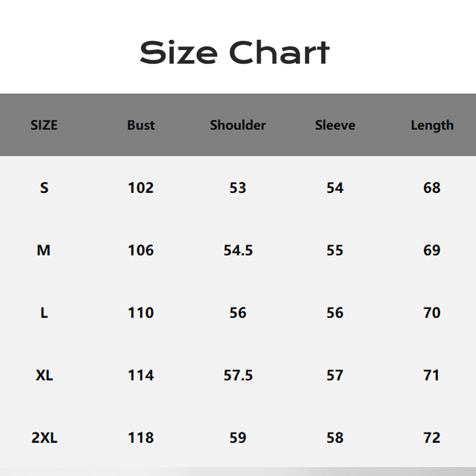Viewport: 476px width, 476px height.
Task: Select bust value 114
Action: tap(141, 375)
